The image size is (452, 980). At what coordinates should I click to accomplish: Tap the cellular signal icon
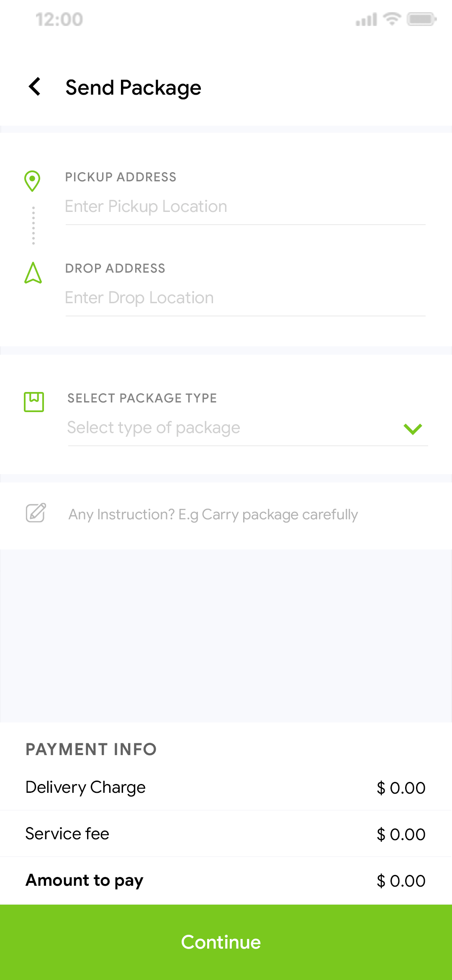(365, 20)
